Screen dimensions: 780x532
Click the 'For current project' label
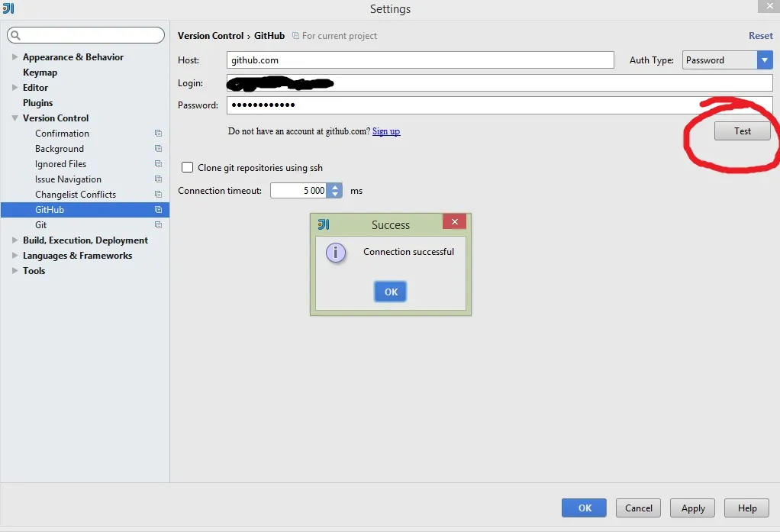[340, 35]
